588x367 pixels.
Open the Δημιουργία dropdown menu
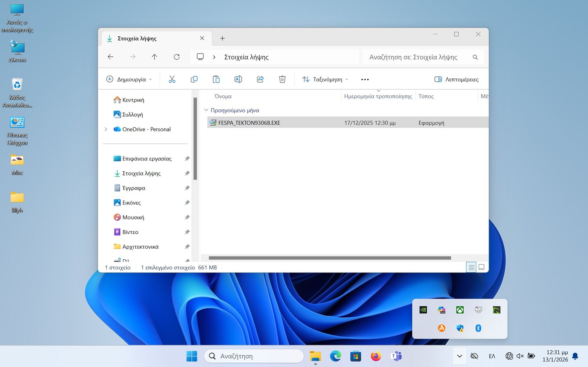coord(129,80)
